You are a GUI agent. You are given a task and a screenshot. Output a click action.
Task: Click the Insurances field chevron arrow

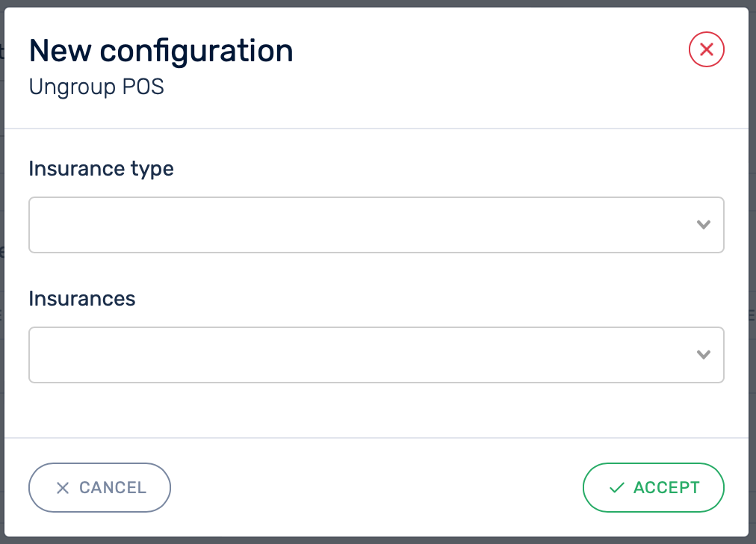(x=703, y=355)
